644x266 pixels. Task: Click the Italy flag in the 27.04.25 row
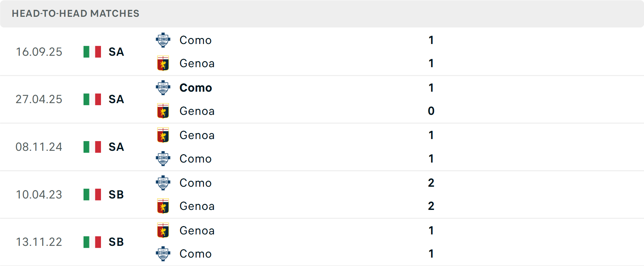click(x=92, y=99)
